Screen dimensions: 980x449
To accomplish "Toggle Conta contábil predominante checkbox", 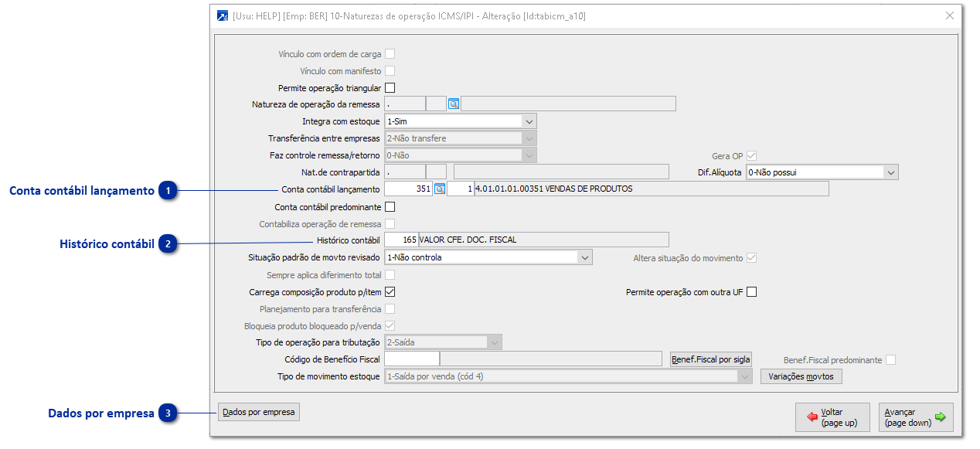I will pyautogui.click(x=390, y=207).
